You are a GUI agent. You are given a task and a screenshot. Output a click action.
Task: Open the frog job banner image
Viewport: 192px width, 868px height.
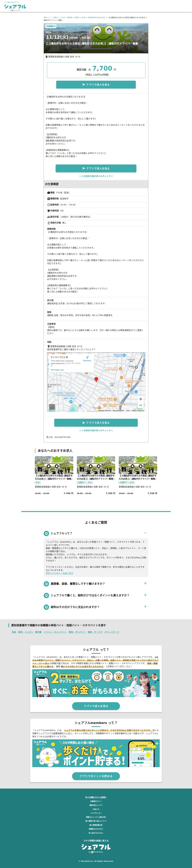click(x=96, y=38)
